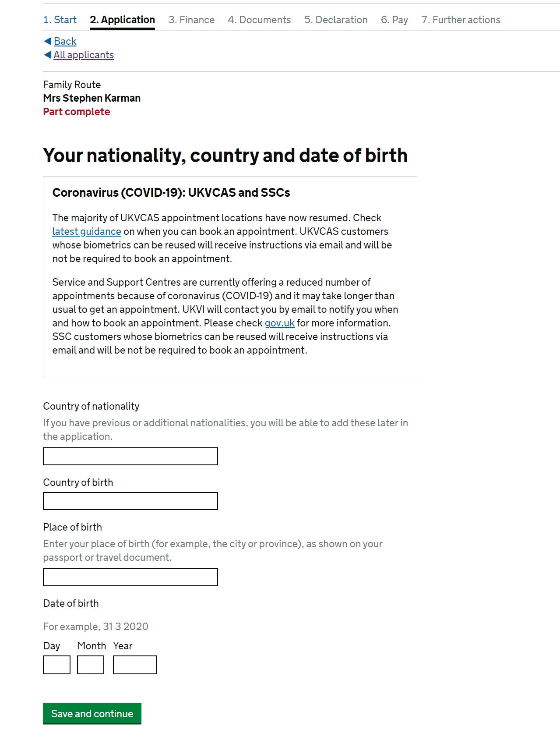Click the back arrow icon beside Back
Image resolution: width=560 pixels, height=733 pixels.
[47, 41]
